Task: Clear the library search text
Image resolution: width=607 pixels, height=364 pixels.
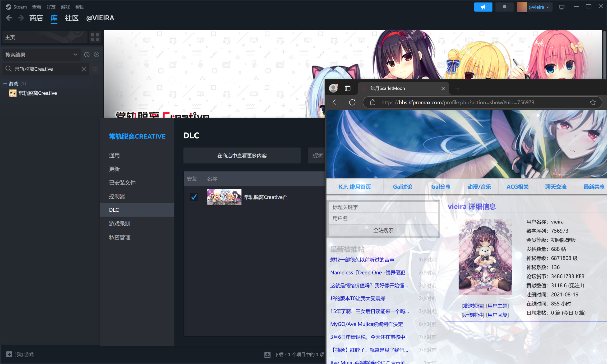Action: pos(84,69)
